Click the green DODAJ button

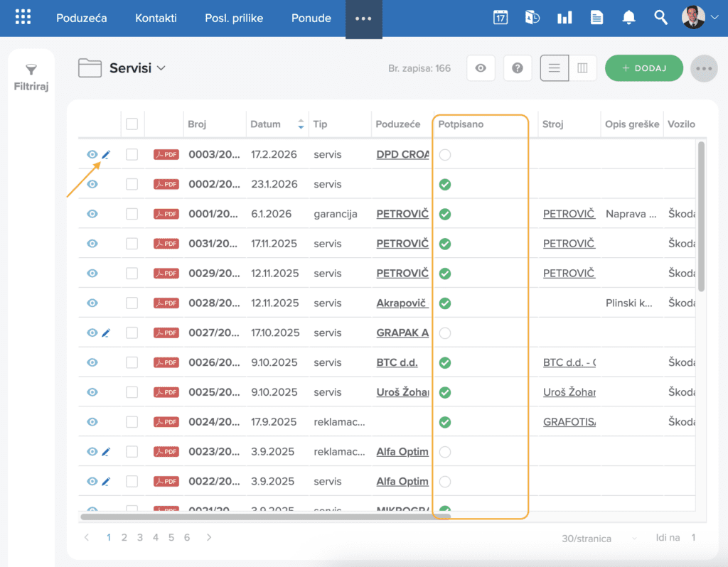tap(644, 68)
